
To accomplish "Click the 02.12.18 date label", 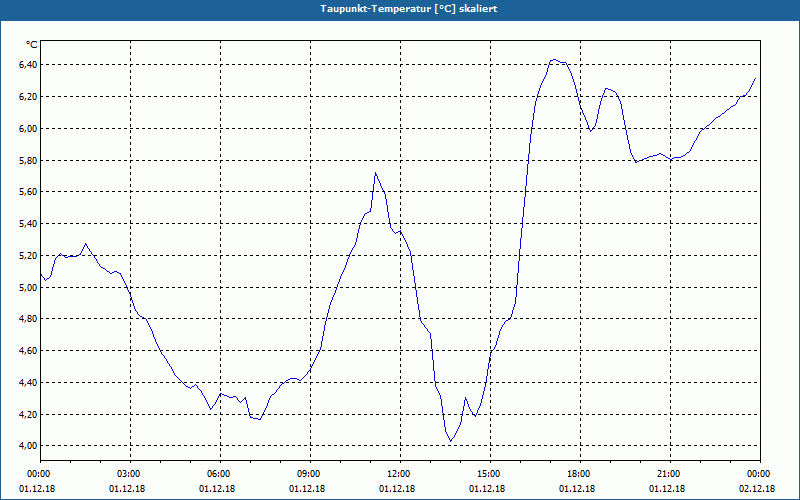I will (757, 488).
